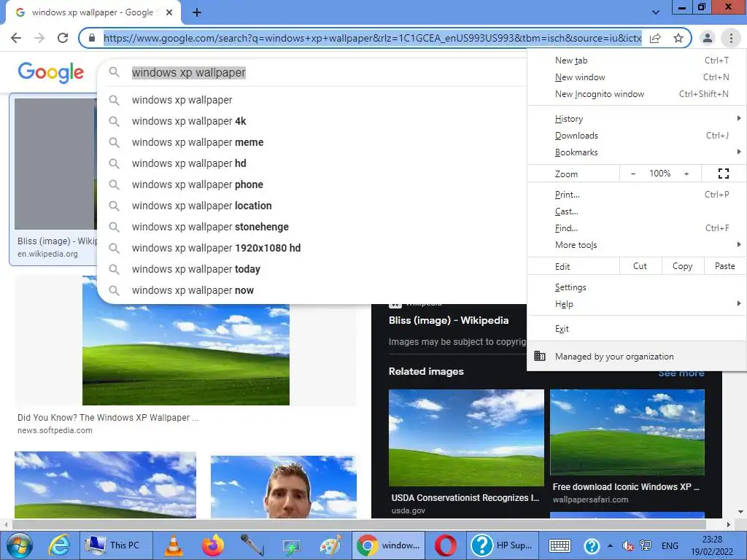Show hidden tray icons arrow
The width and height of the screenshot is (747, 560).
tap(610, 545)
